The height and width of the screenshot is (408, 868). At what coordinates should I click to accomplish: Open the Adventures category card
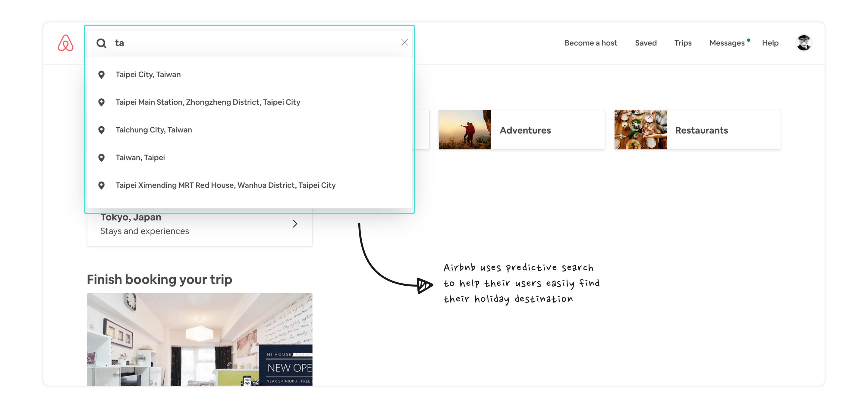(521, 130)
